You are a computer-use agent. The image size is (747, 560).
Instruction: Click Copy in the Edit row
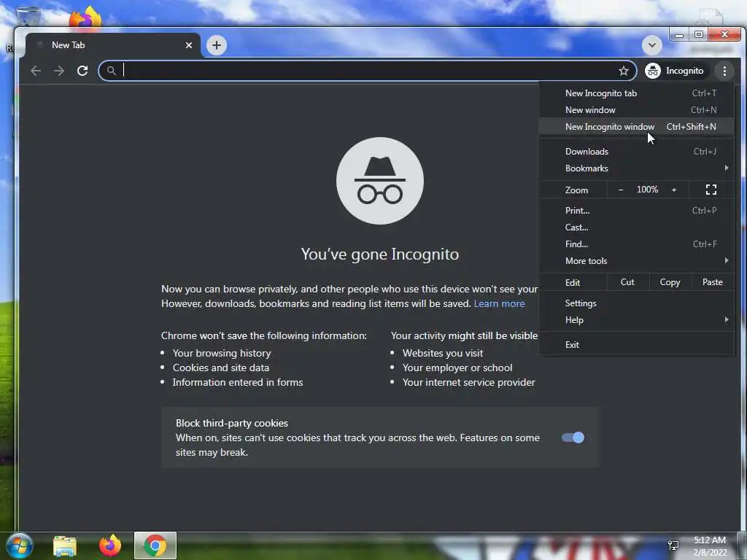[x=670, y=282]
